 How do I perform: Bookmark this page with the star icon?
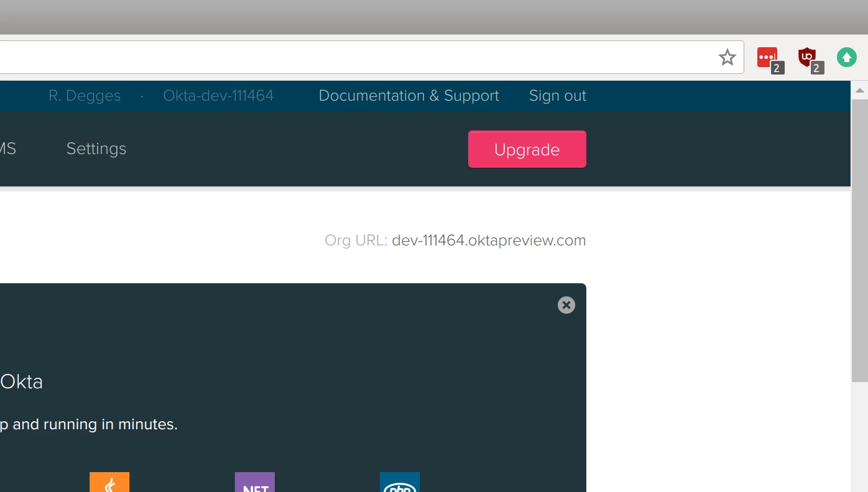point(727,58)
